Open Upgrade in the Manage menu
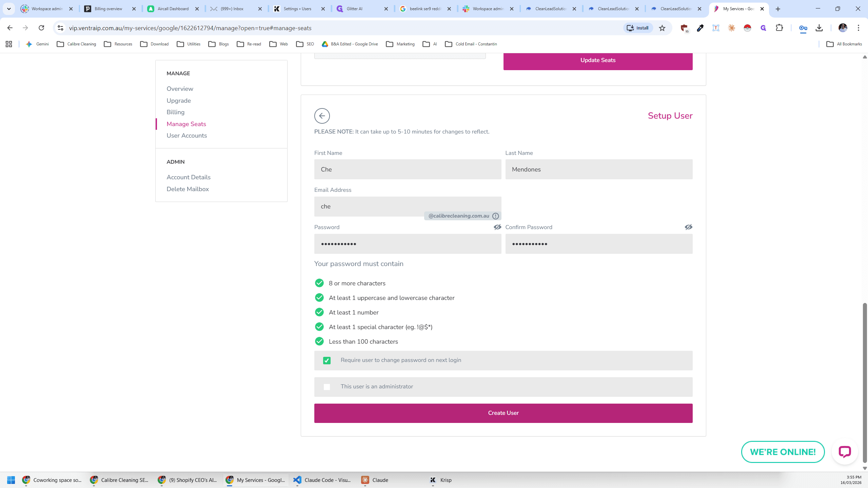This screenshot has height=488, width=868. pyautogui.click(x=179, y=101)
